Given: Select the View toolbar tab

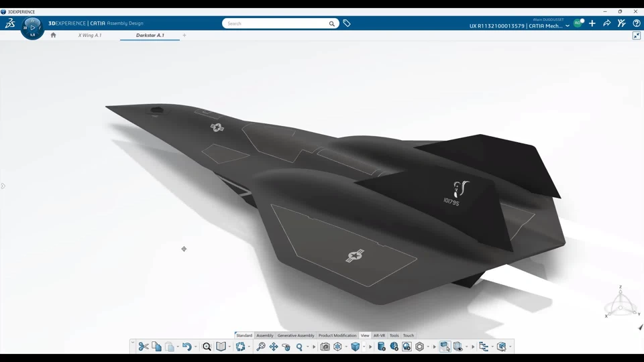Looking at the screenshot, I should [x=365, y=335].
